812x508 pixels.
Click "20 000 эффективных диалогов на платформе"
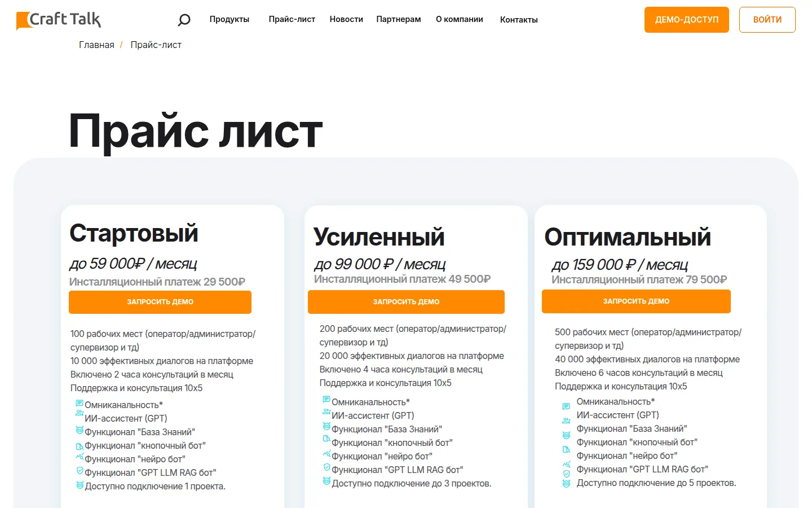click(412, 356)
